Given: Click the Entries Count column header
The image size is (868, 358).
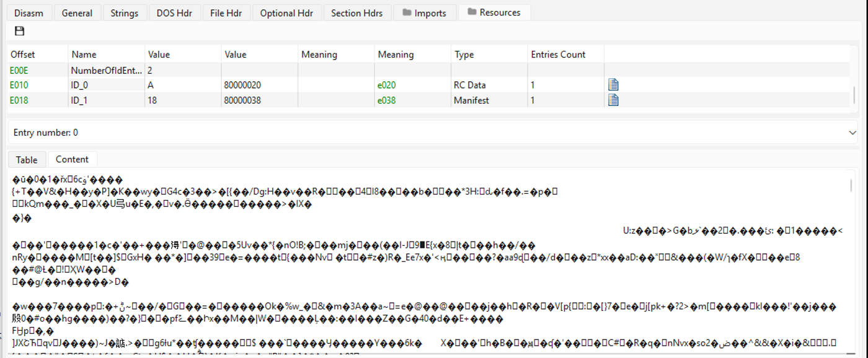Looking at the screenshot, I should (x=565, y=55).
